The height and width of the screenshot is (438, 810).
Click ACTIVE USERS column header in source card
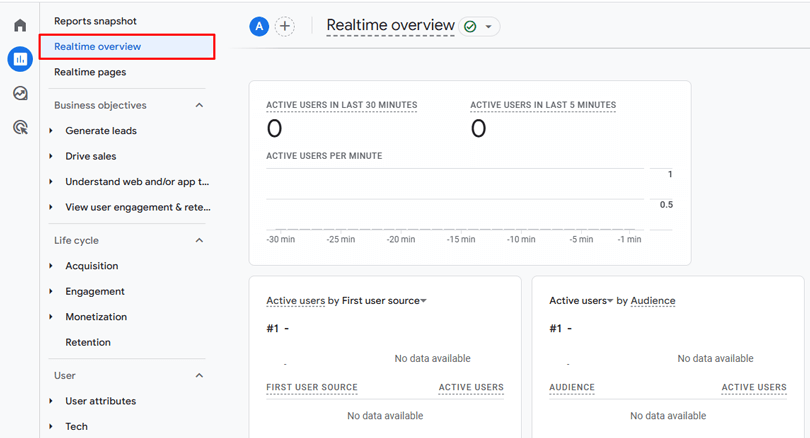pyautogui.click(x=471, y=387)
